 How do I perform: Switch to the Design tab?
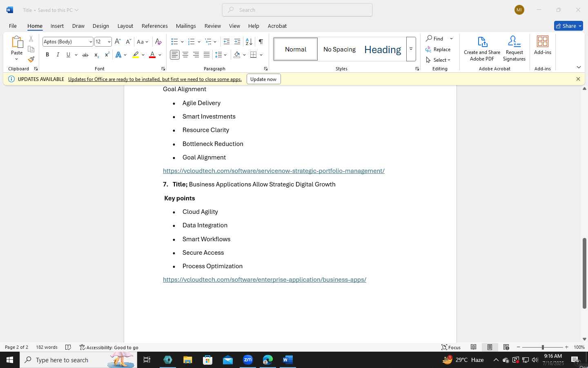tap(101, 26)
